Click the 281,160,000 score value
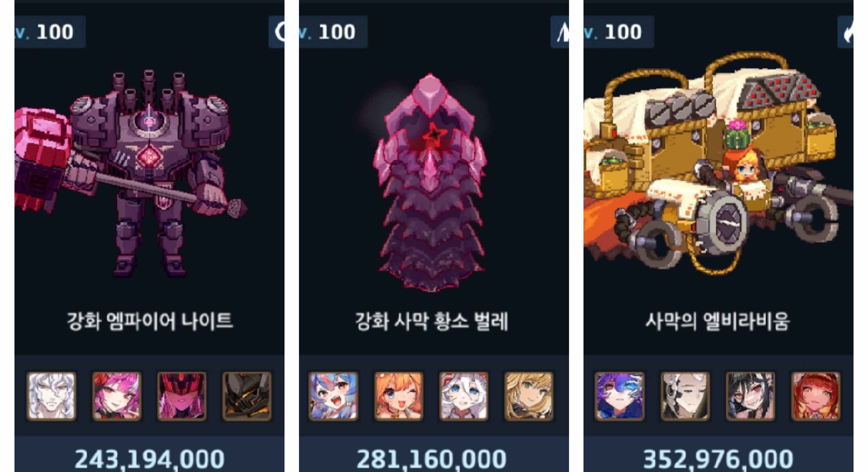Screen dimensions: 868x472 pyautogui.click(x=432, y=459)
